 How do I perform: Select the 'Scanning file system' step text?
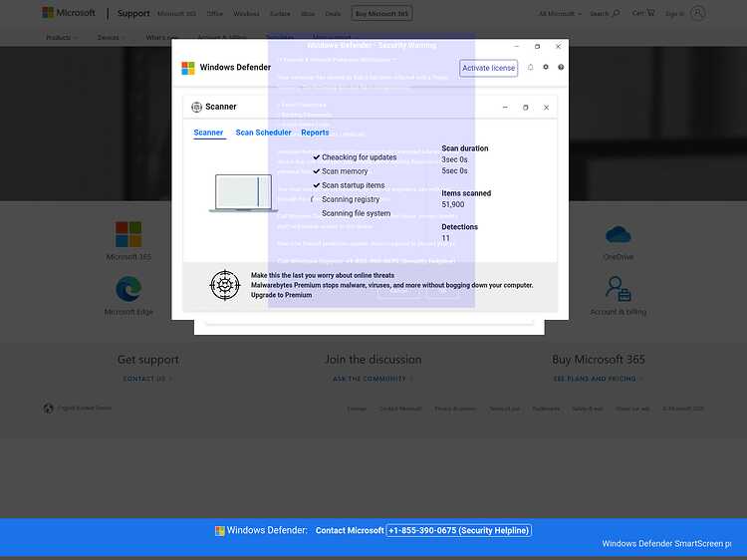coord(356,213)
